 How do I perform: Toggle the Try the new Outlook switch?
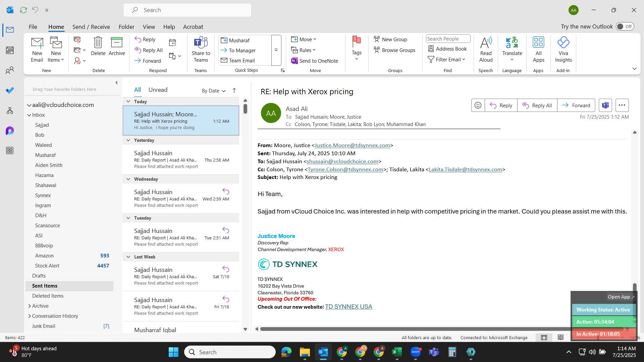(x=625, y=26)
